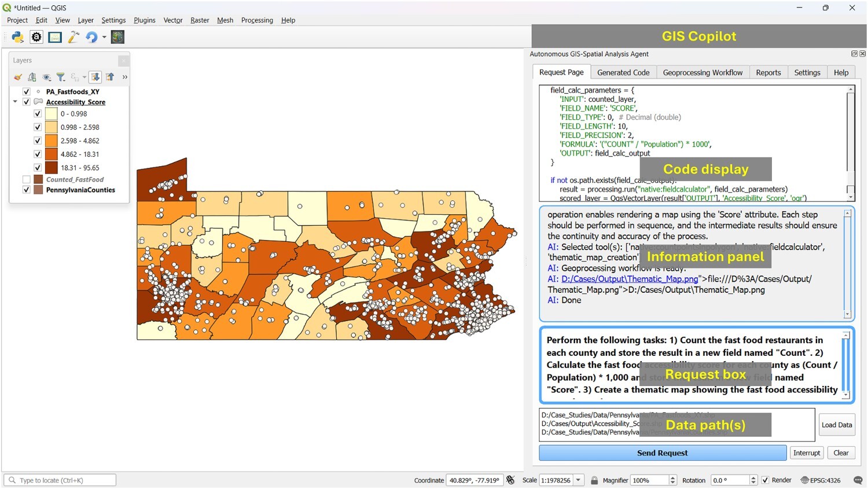Click the map frame toolbar icon
The height and width of the screenshot is (489, 868).
click(x=55, y=37)
